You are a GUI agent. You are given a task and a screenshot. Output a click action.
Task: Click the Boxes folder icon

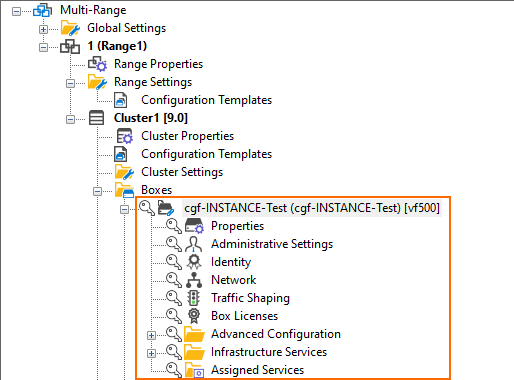[x=124, y=190]
